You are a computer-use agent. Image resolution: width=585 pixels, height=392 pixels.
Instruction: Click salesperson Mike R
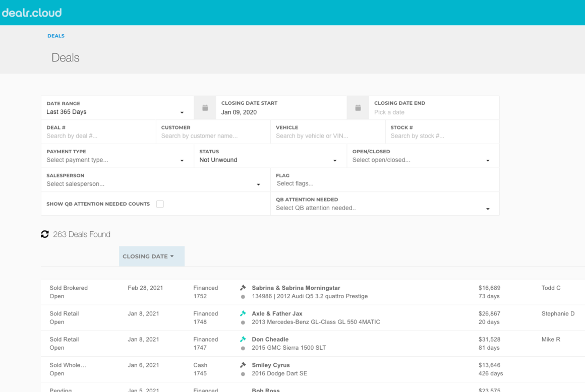click(x=551, y=339)
